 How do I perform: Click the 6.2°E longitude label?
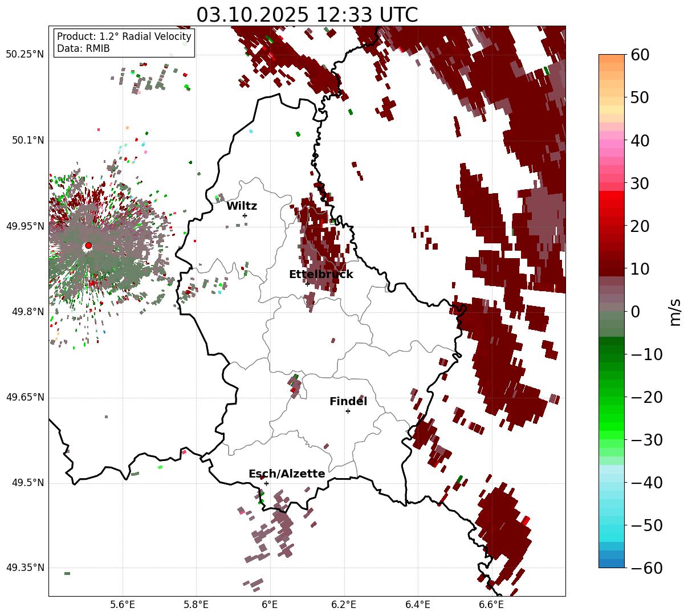(x=344, y=605)
